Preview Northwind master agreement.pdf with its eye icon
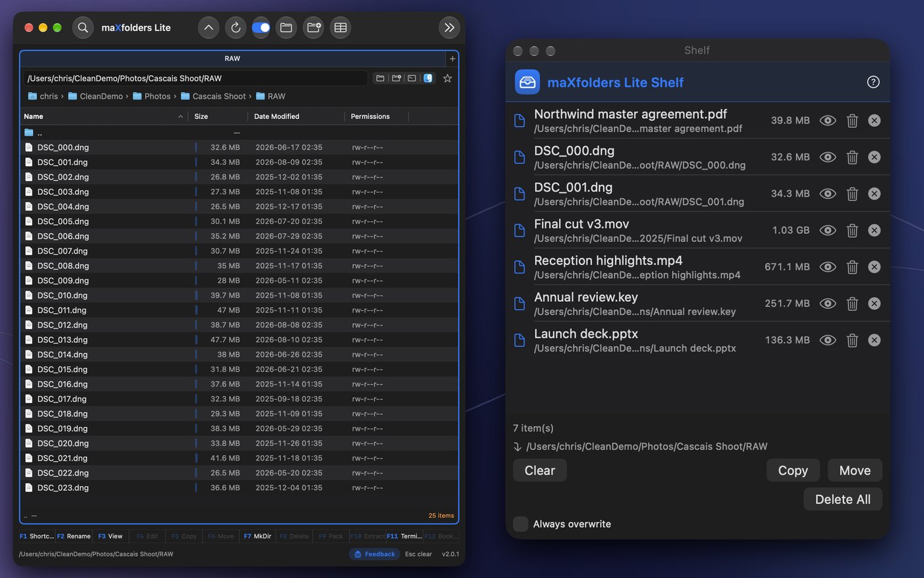The height and width of the screenshot is (578, 924). (828, 121)
